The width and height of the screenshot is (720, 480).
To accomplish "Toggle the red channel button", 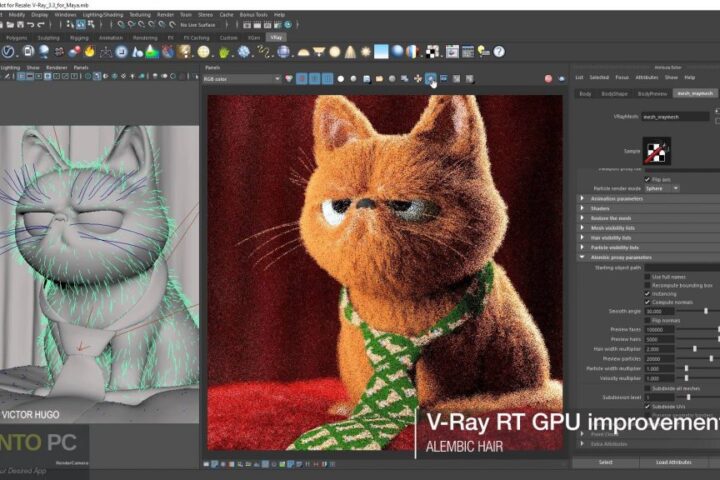I will [302, 79].
